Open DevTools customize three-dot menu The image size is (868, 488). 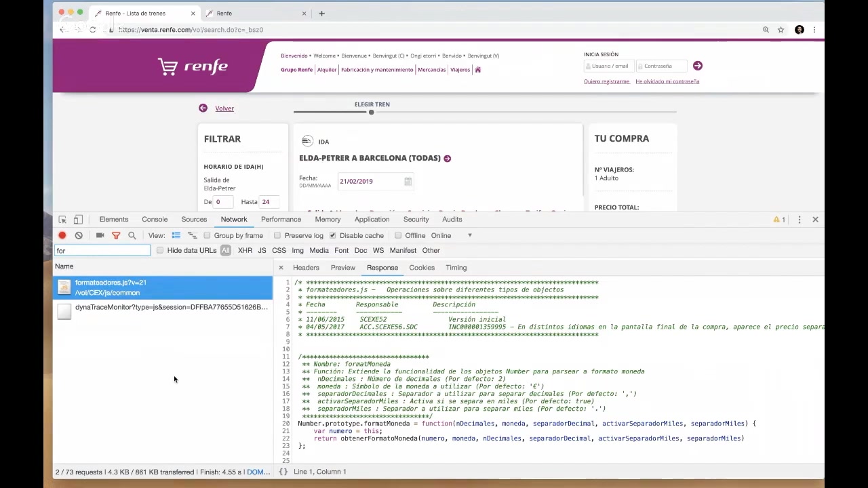click(x=800, y=220)
